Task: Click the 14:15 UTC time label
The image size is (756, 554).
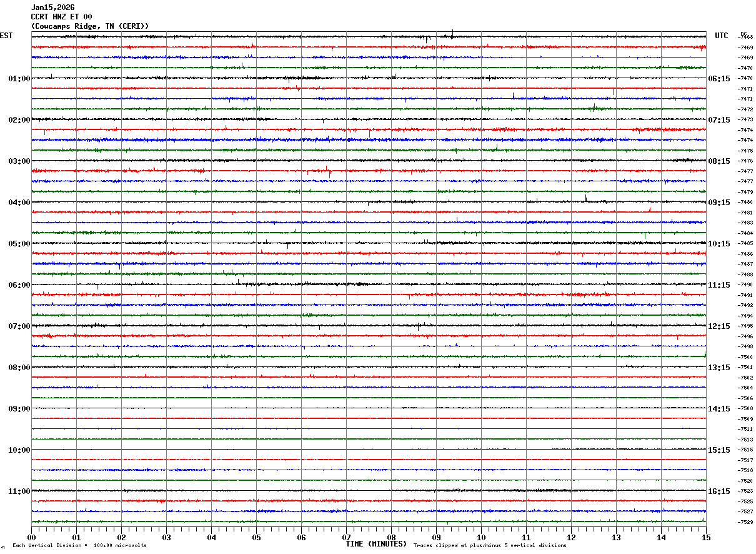Action: (719, 409)
